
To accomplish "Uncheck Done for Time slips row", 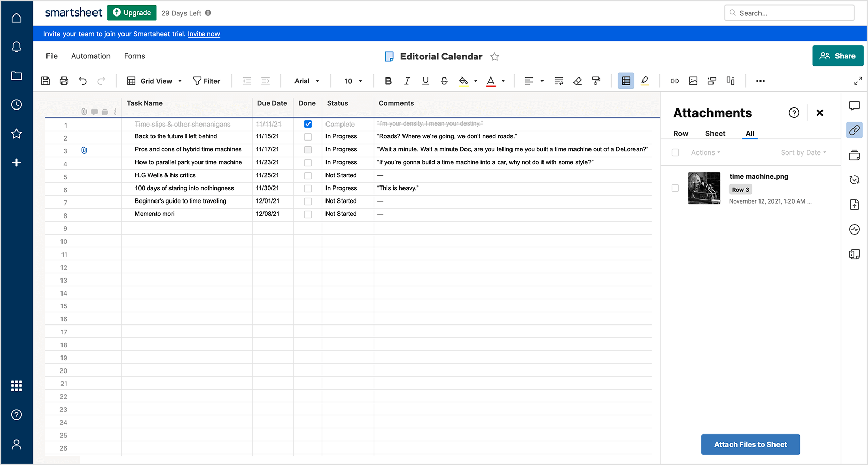I will pyautogui.click(x=308, y=124).
